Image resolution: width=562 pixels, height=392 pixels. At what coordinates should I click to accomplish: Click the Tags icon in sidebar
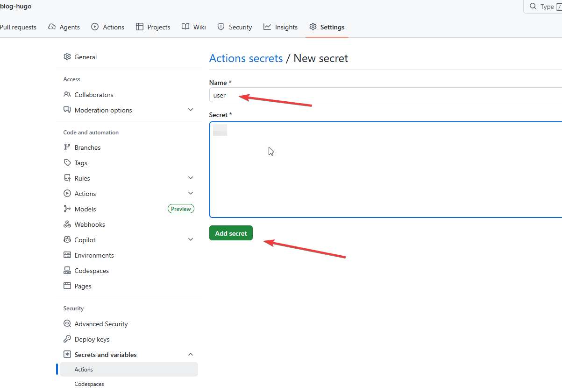click(x=67, y=163)
